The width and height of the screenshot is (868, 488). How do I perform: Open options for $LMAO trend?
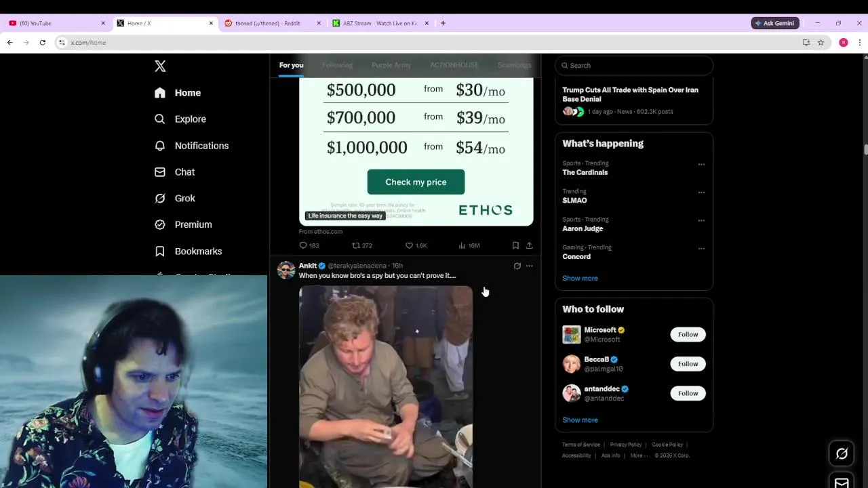(x=701, y=192)
